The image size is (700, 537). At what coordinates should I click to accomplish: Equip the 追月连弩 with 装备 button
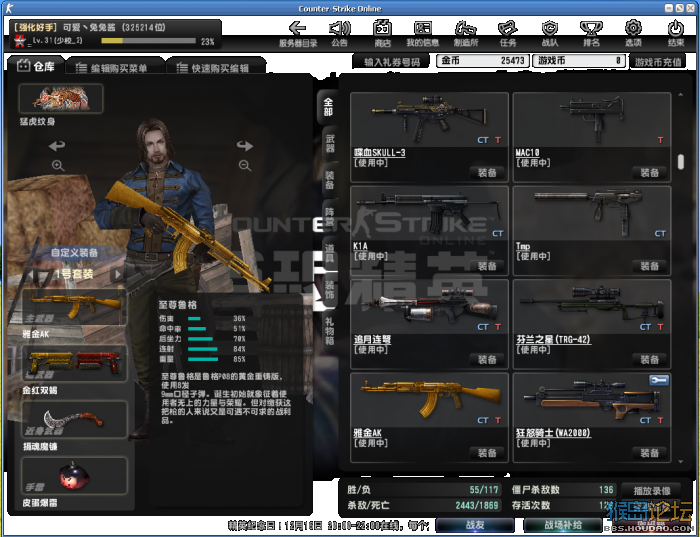pyautogui.click(x=487, y=360)
